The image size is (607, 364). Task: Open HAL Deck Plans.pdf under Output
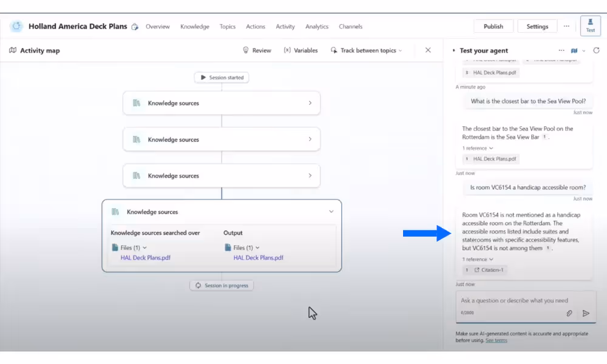pos(258,258)
